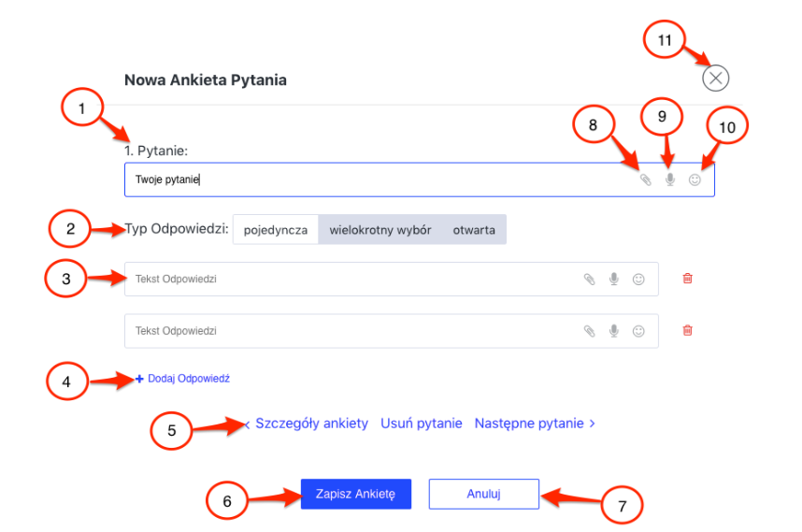The image size is (802, 532).
Task: Delete the second answer with the trash icon
Action: point(688,330)
